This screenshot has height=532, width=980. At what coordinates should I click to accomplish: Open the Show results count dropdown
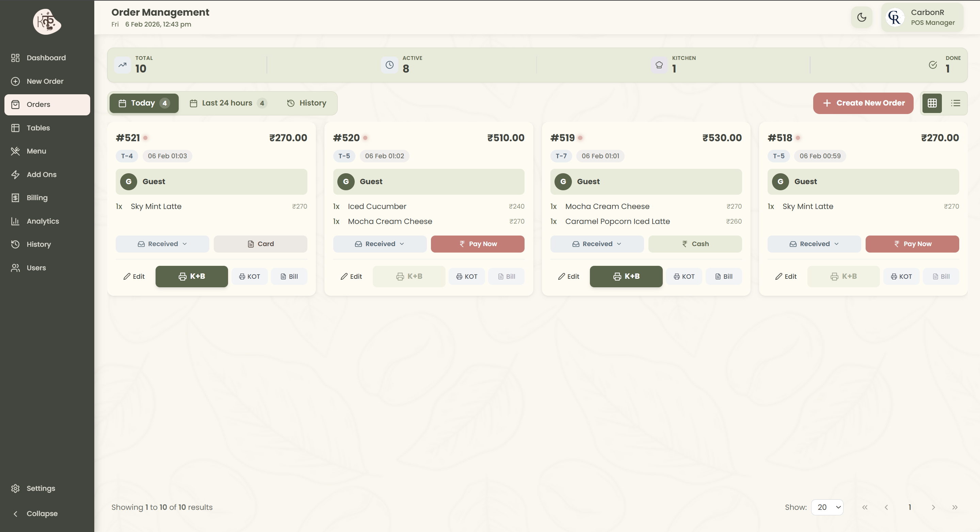[x=828, y=507]
